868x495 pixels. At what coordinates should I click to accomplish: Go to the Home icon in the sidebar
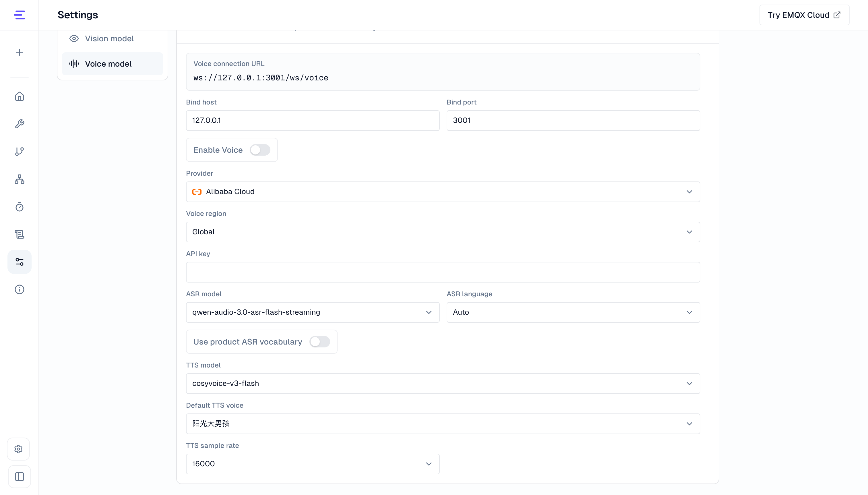(19, 96)
